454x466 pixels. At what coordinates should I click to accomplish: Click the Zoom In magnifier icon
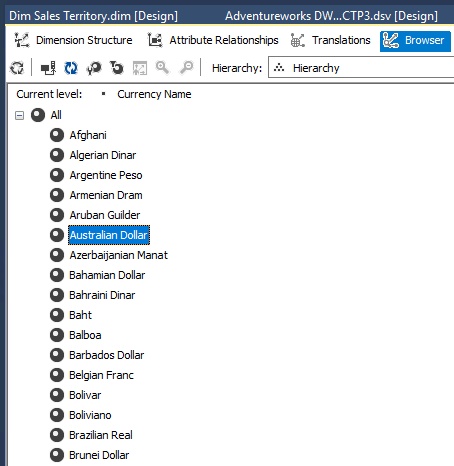[162, 68]
